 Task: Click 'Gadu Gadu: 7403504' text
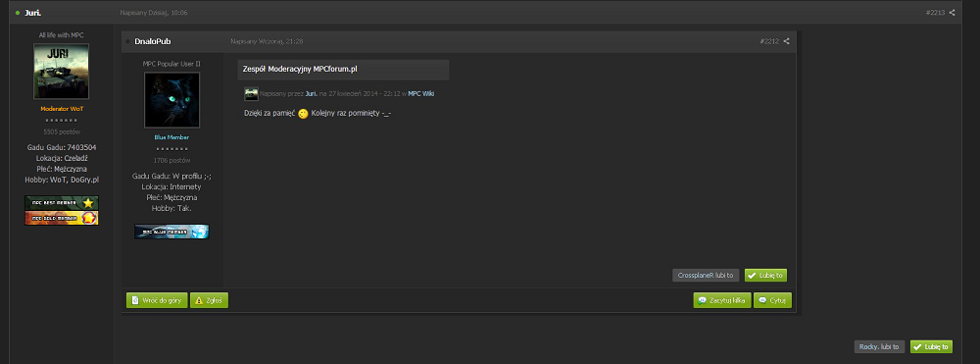[62, 147]
